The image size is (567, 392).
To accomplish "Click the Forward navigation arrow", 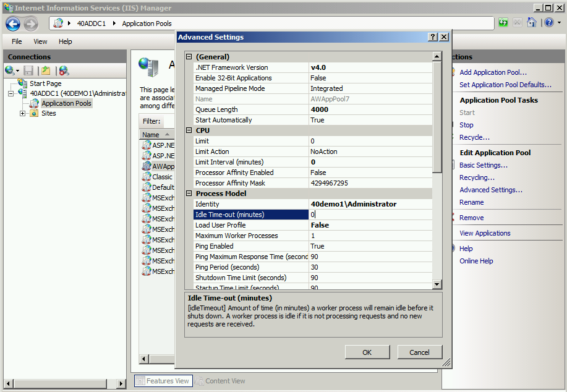I will [x=30, y=23].
